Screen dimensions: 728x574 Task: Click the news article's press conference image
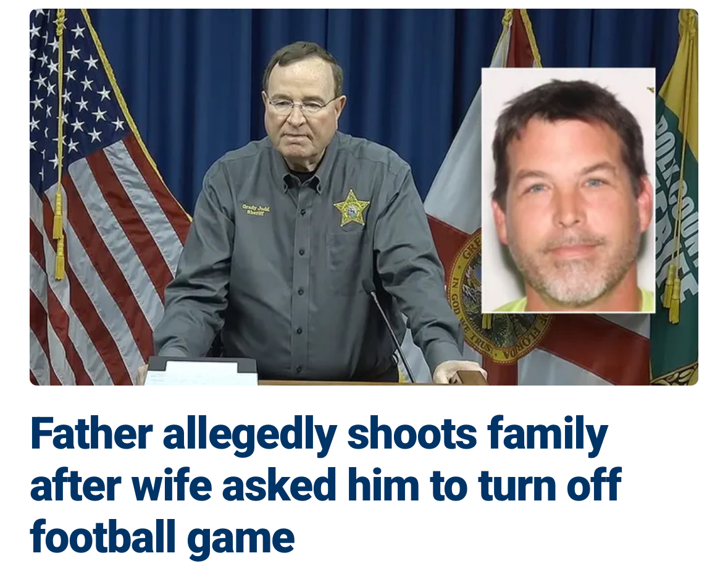pos(364,197)
